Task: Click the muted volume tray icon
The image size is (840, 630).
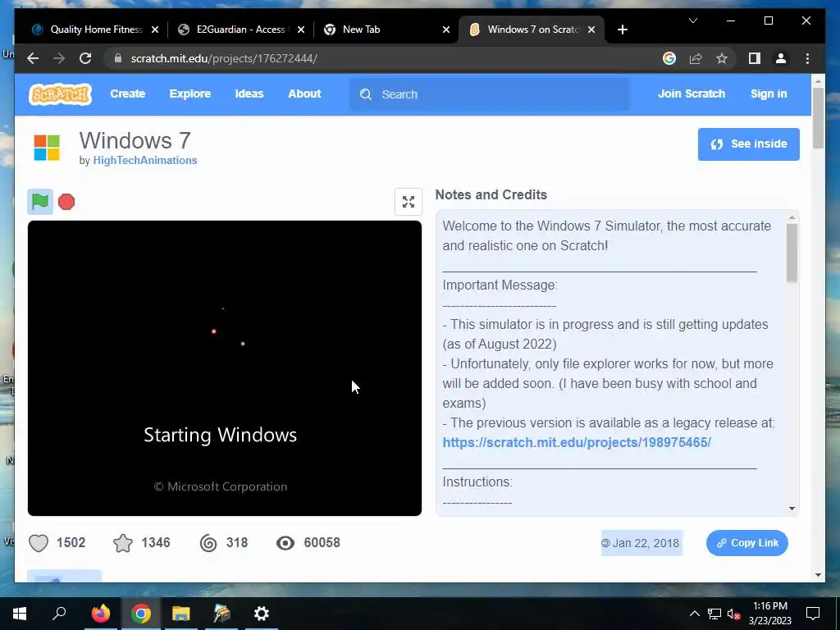Action: 734,614
